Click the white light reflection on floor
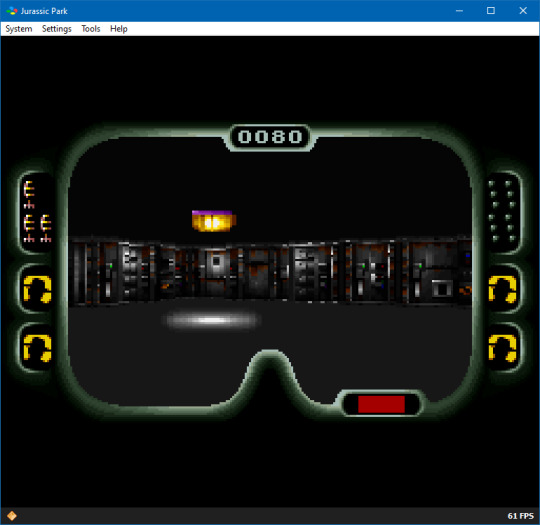Screen dimensions: 540x525 click(211, 320)
